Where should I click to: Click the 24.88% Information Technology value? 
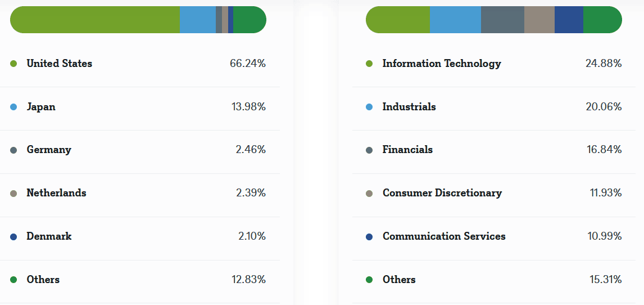coord(604,64)
